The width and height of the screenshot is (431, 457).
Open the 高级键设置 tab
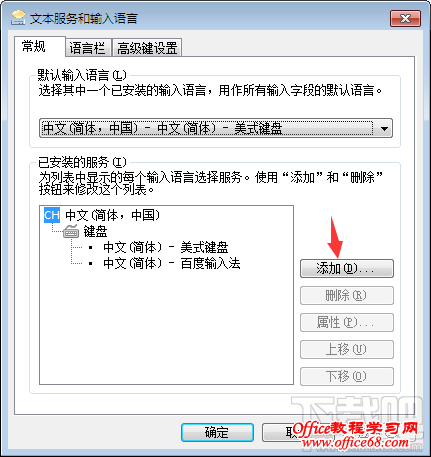click(147, 48)
